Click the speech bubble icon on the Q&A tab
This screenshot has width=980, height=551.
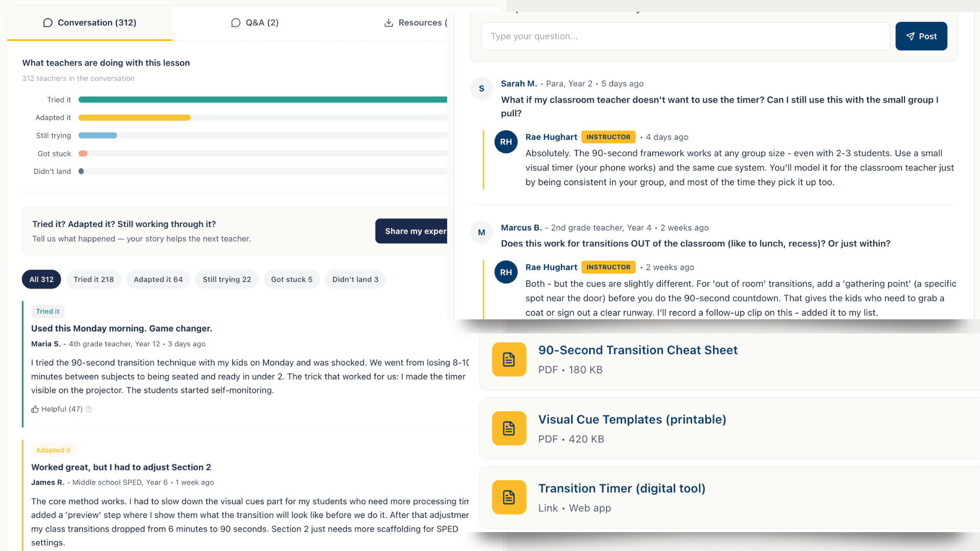(236, 23)
